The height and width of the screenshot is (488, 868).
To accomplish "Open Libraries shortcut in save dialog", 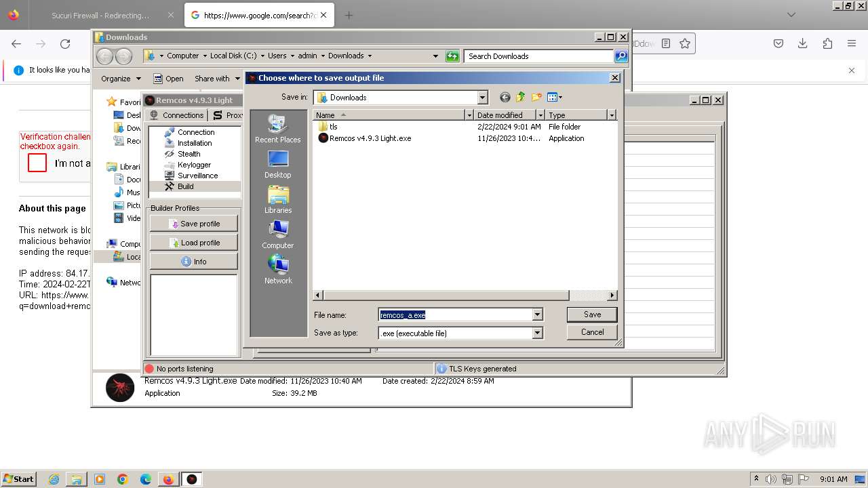I will (x=277, y=199).
